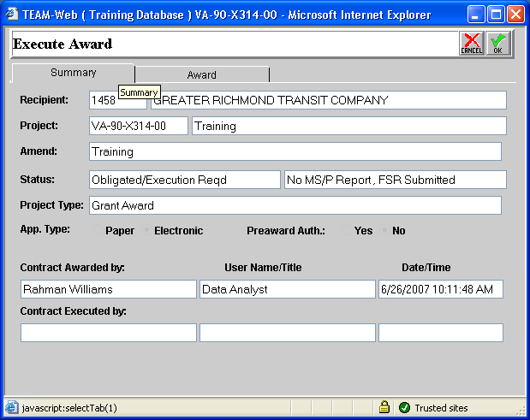530x420 pixels.
Task: Click the App. Type: label
Action: point(45,229)
